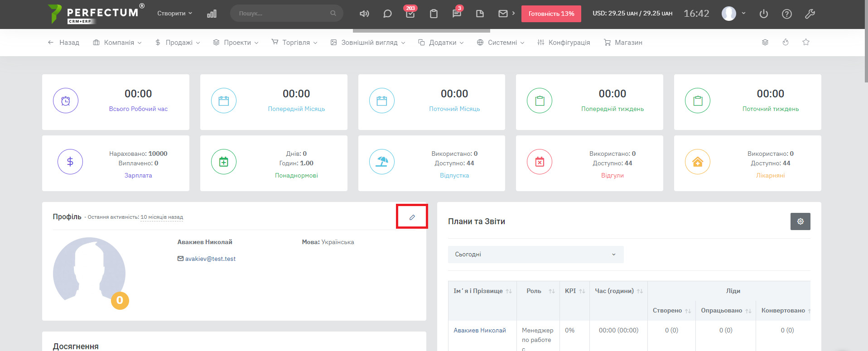Click the Готовність 13% button

coord(551,14)
